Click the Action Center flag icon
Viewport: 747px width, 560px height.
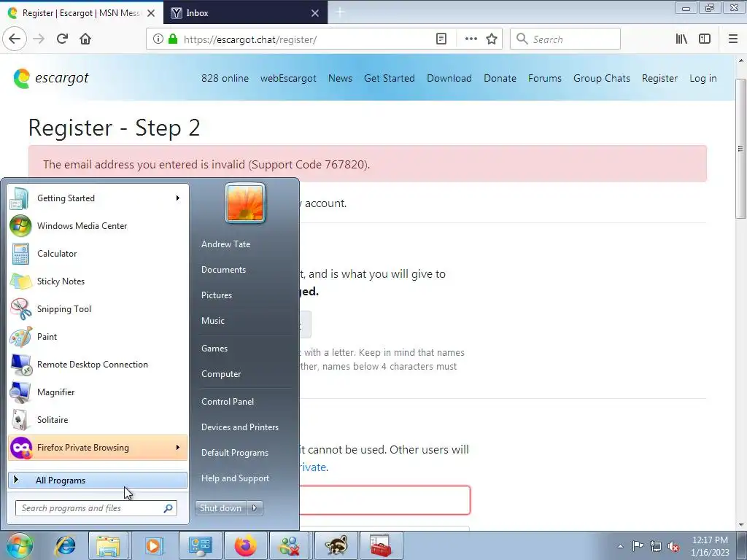coord(638,546)
